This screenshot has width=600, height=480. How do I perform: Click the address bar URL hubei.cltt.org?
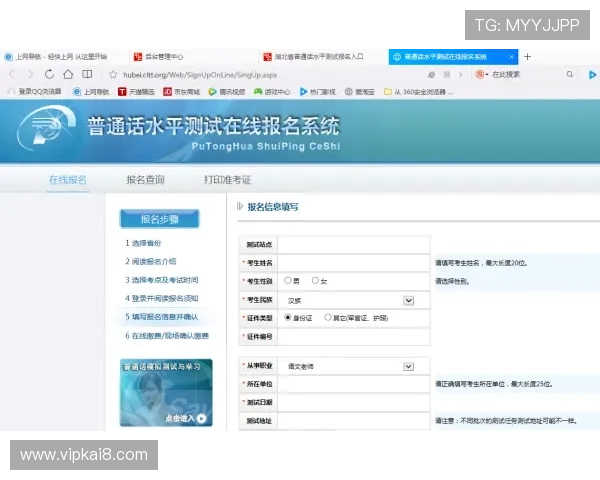[200, 75]
